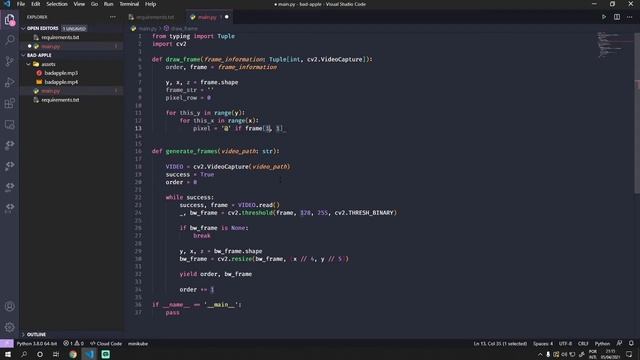Open Explorer Views and More Actions ellipsis
Image resolution: width=640 pixels, height=360 pixels.
pyautogui.click(x=113, y=17)
